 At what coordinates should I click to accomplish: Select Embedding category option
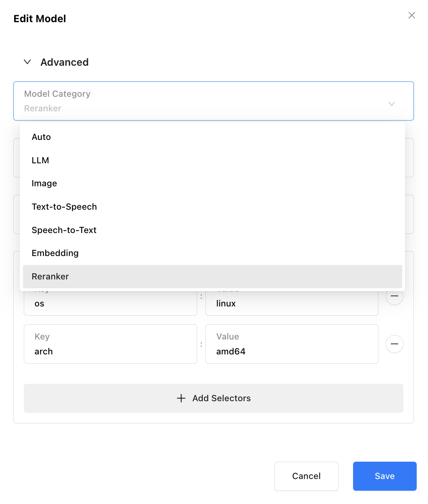(x=55, y=253)
